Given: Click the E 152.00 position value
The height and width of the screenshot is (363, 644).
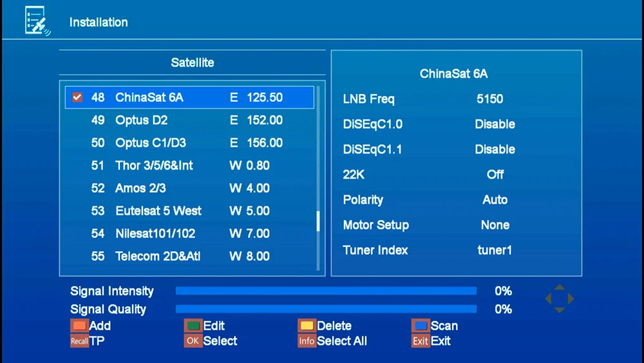Looking at the screenshot, I should point(256,120).
